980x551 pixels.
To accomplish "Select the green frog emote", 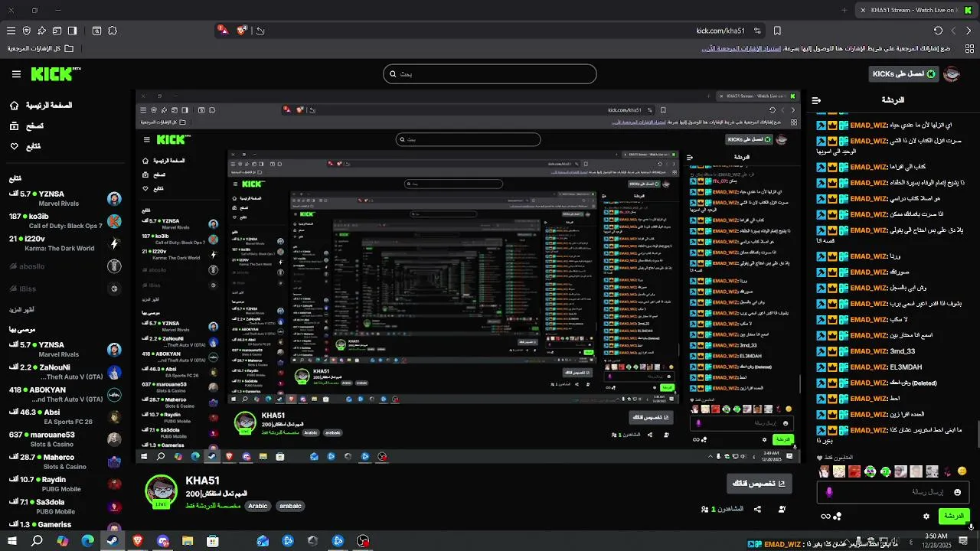I will coord(870,471).
